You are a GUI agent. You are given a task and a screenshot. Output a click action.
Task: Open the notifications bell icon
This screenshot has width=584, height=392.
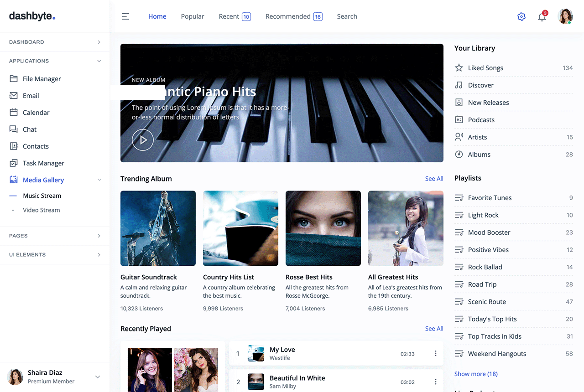pyautogui.click(x=542, y=17)
